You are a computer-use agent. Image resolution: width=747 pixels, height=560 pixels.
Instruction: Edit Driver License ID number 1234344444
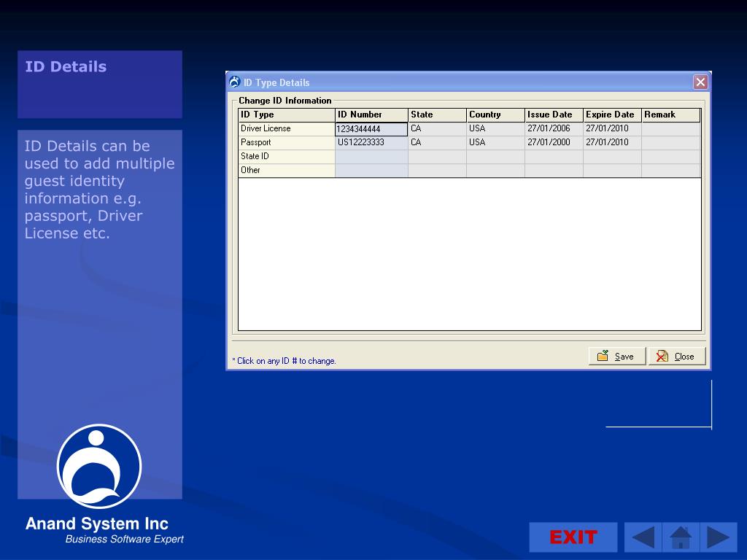[371, 129]
